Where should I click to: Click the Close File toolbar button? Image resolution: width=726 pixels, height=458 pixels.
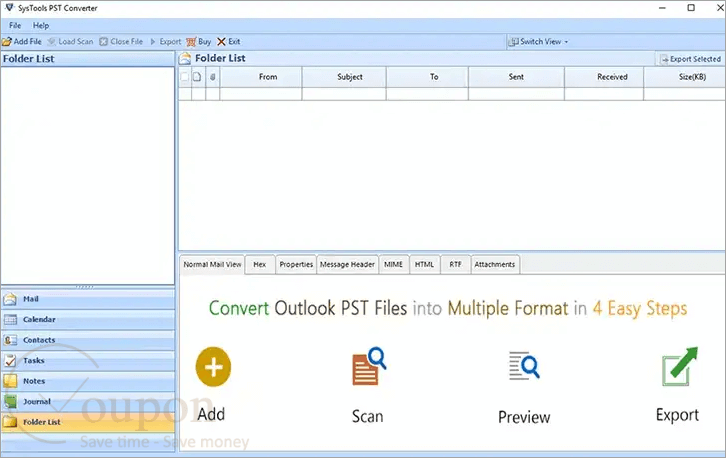(121, 42)
